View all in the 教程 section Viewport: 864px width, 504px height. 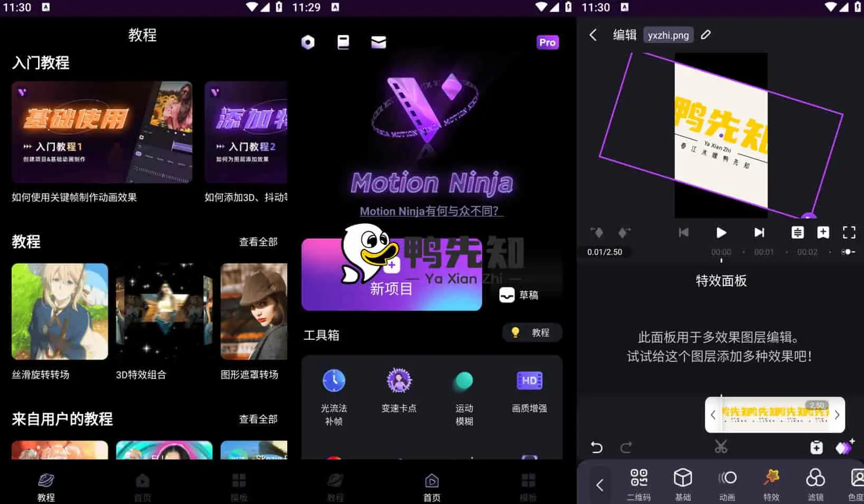[258, 242]
